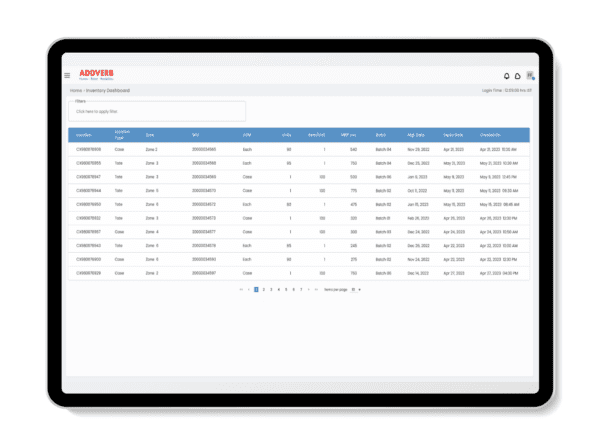Open the notification bell icon
This screenshot has width=600, height=439.
click(x=518, y=76)
